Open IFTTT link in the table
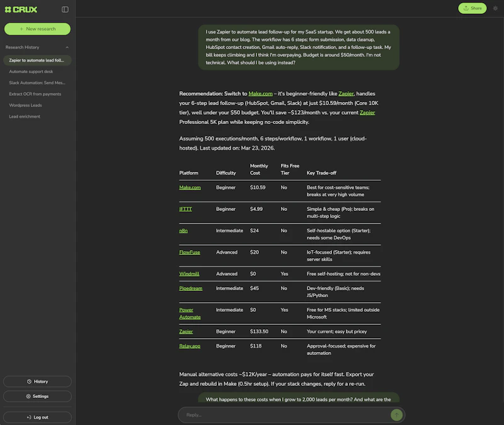This screenshot has height=425, width=504. (x=185, y=209)
